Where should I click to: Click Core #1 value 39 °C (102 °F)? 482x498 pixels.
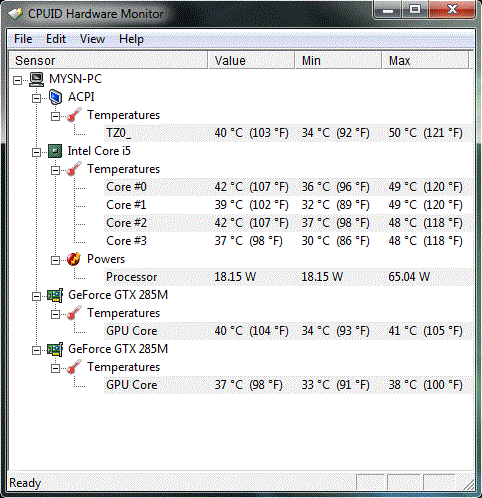[x=251, y=205]
